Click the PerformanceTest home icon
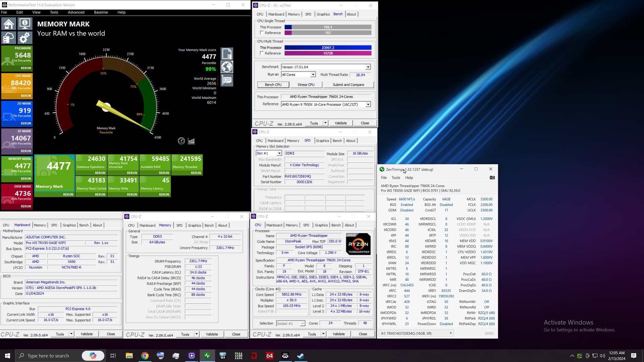The height and width of the screenshot is (362, 644). tap(9, 24)
